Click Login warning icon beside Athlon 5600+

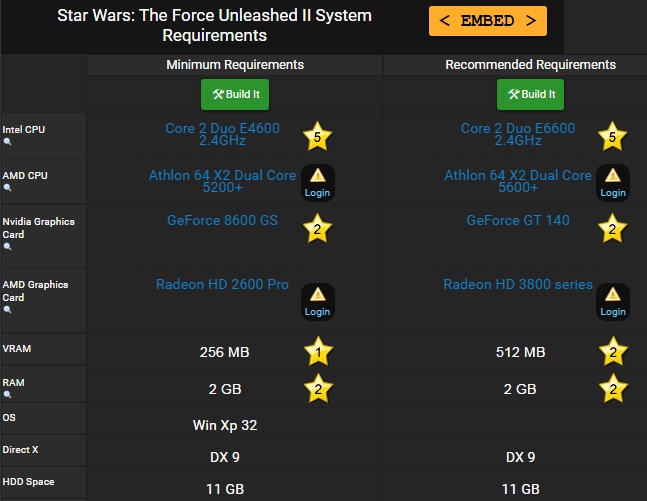coord(613,182)
